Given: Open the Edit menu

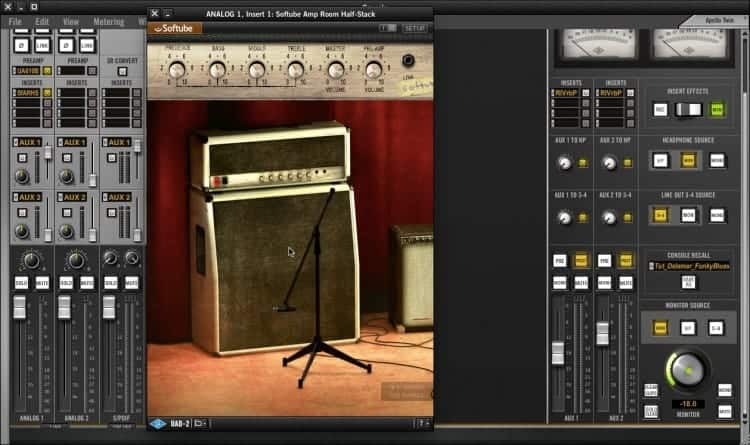Looking at the screenshot, I should 42,22.
